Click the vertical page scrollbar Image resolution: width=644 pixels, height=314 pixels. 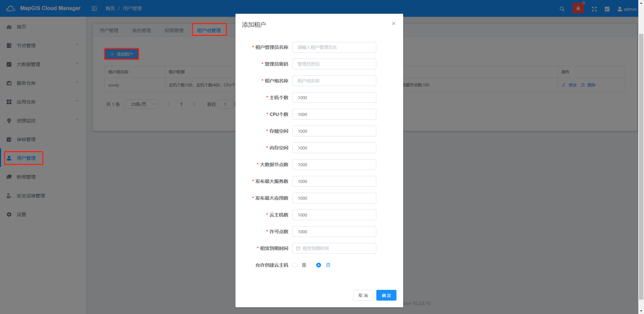pos(641,166)
